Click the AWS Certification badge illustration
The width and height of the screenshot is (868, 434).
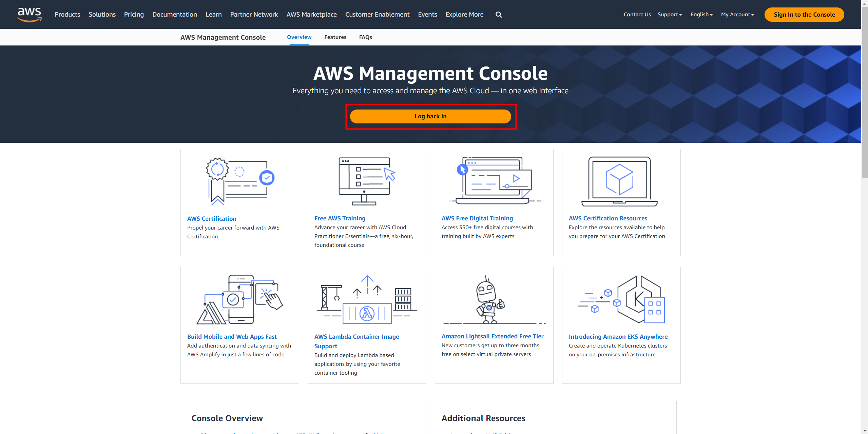pos(240,181)
